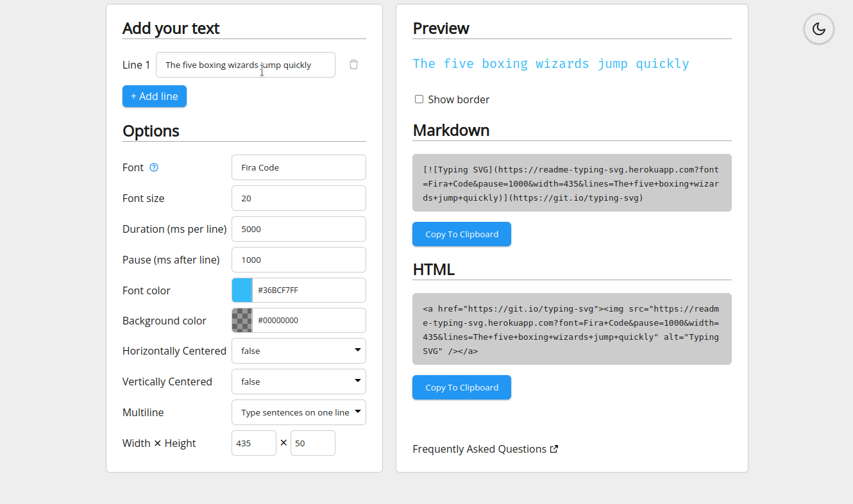Open the Font help tooltip icon
853x504 pixels.
click(153, 167)
